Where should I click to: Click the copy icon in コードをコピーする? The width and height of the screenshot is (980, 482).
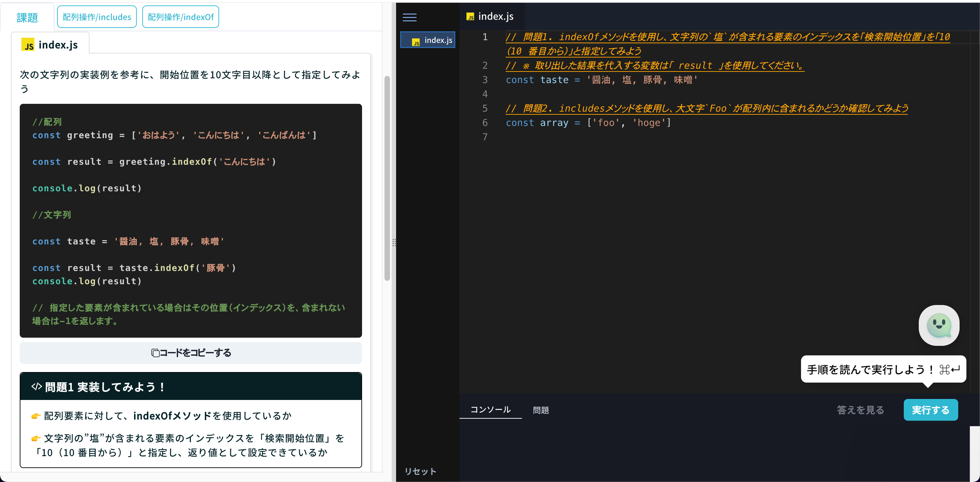155,353
